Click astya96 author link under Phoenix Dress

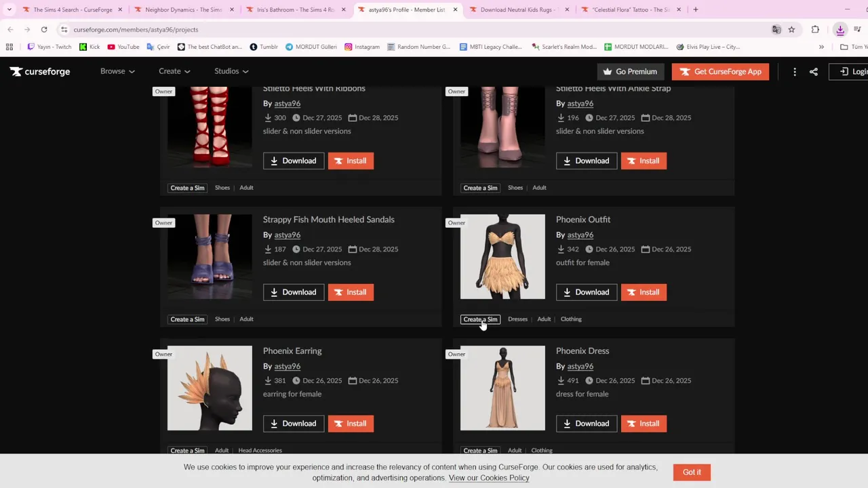[x=580, y=366]
